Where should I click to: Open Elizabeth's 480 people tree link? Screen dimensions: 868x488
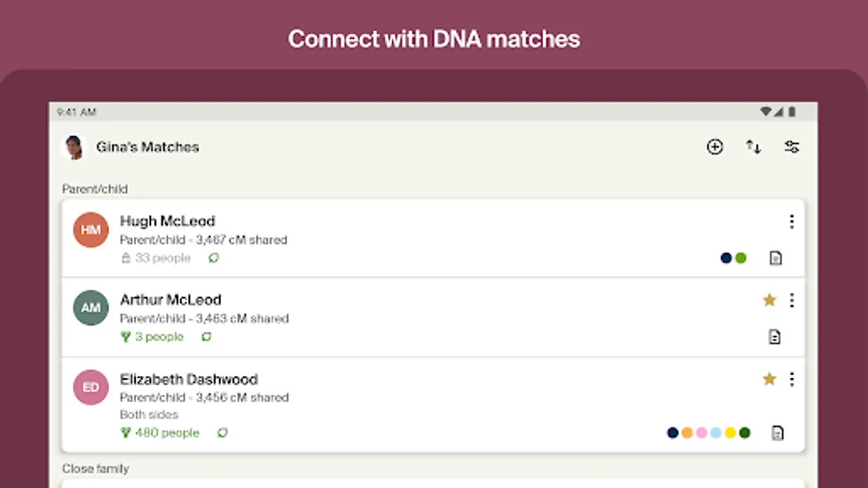click(x=167, y=433)
